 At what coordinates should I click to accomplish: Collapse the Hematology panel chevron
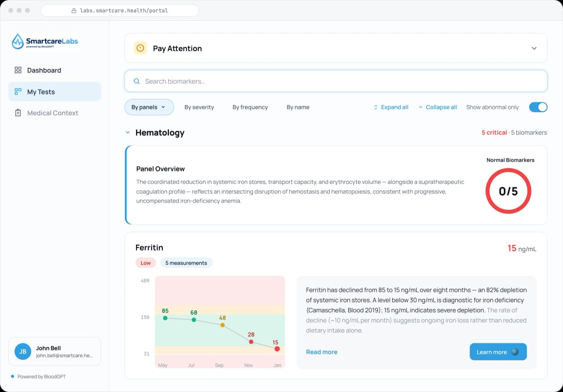[x=128, y=133]
